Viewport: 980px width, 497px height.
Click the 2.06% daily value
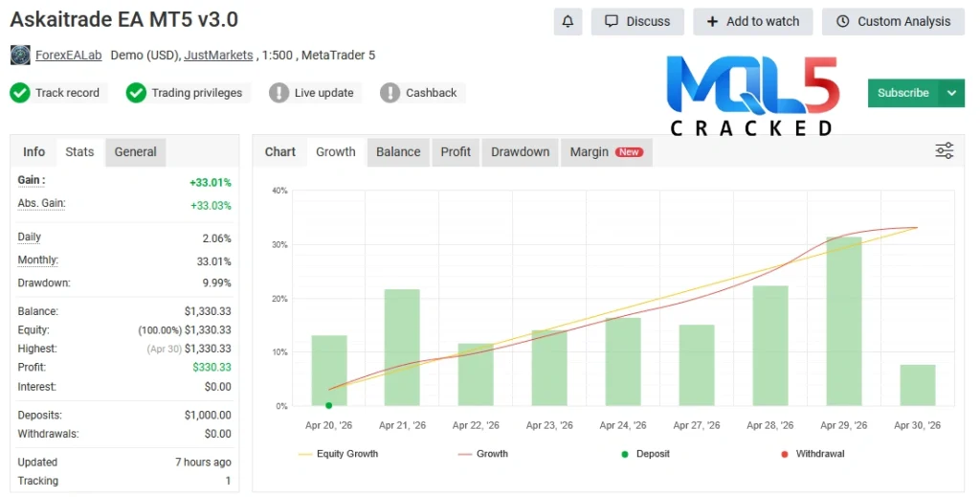point(217,238)
